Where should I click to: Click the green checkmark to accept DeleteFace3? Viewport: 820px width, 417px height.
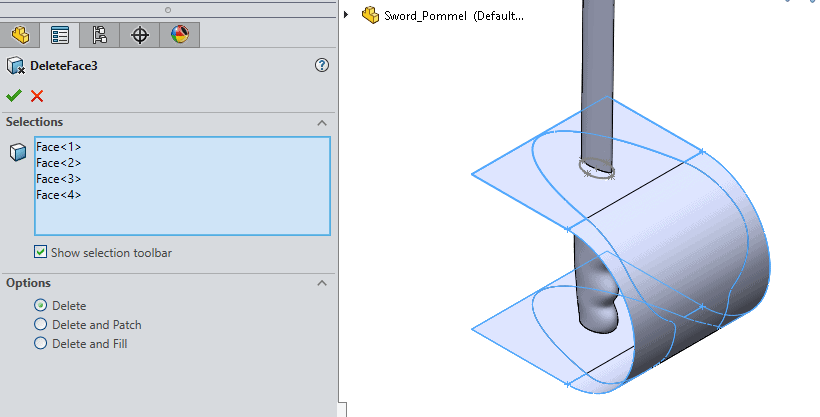[x=14, y=96]
